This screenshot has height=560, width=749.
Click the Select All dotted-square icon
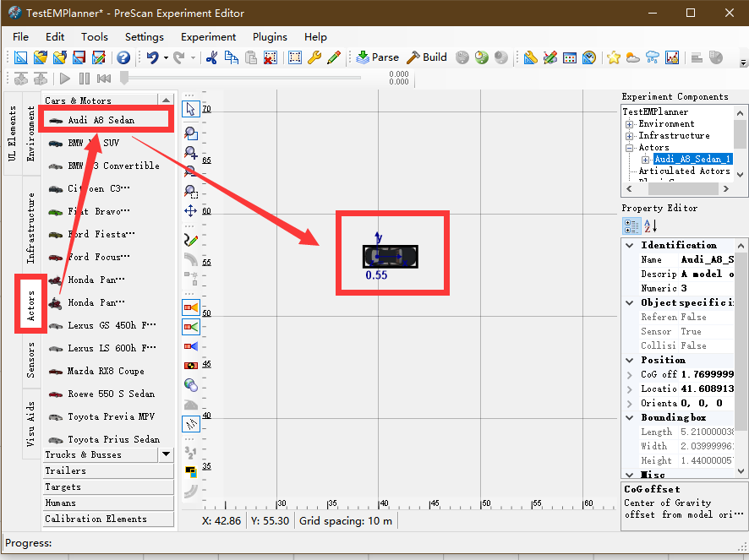click(x=295, y=57)
